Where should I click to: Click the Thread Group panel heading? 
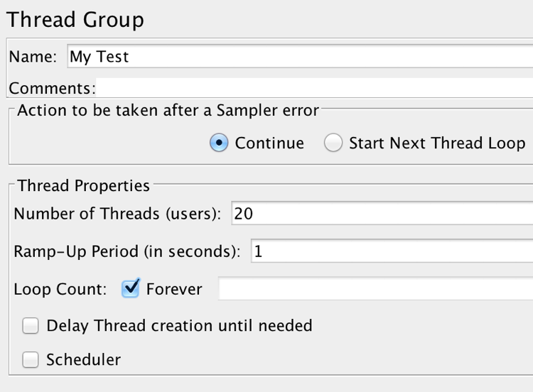pos(75,20)
